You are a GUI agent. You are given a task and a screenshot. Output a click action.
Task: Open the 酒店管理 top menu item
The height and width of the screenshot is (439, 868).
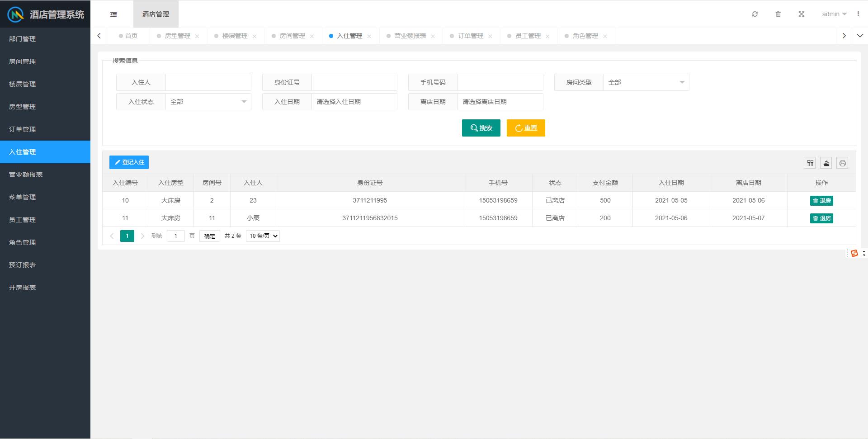pos(156,14)
